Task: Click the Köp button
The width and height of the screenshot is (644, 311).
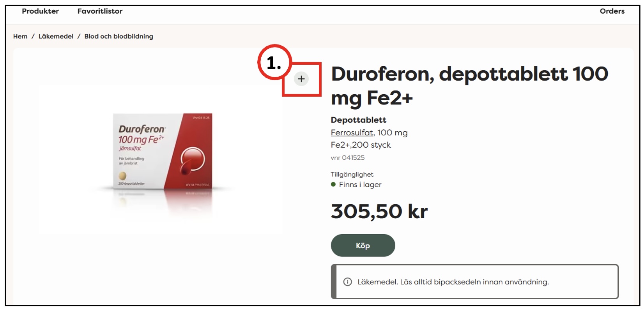Action: click(x=363, y=246)
